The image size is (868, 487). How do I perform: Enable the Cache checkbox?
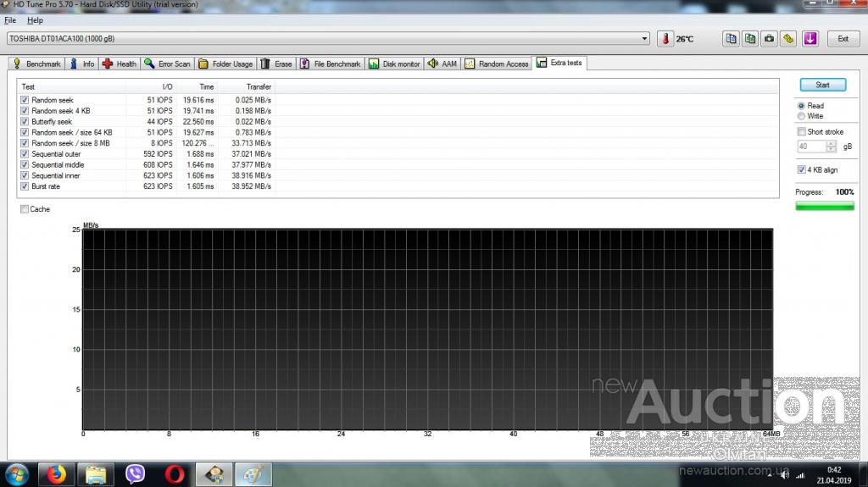pos(25,209)
